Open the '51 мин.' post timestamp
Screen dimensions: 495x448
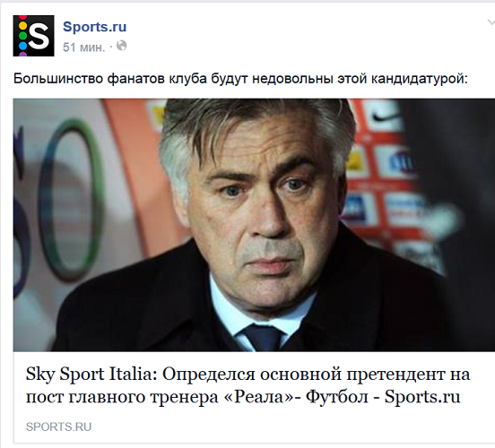pyautogui.click(x=83, y=47)
